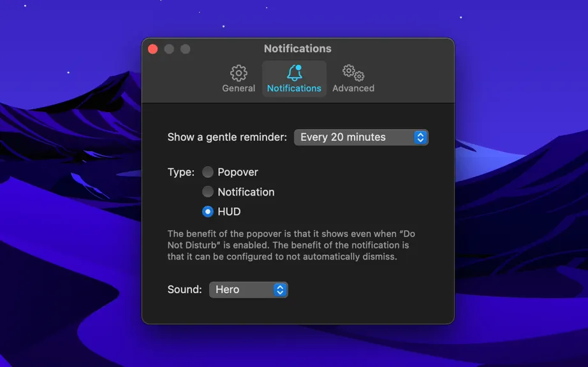Click the Advanced double-gear icon

tap(353, 73)
